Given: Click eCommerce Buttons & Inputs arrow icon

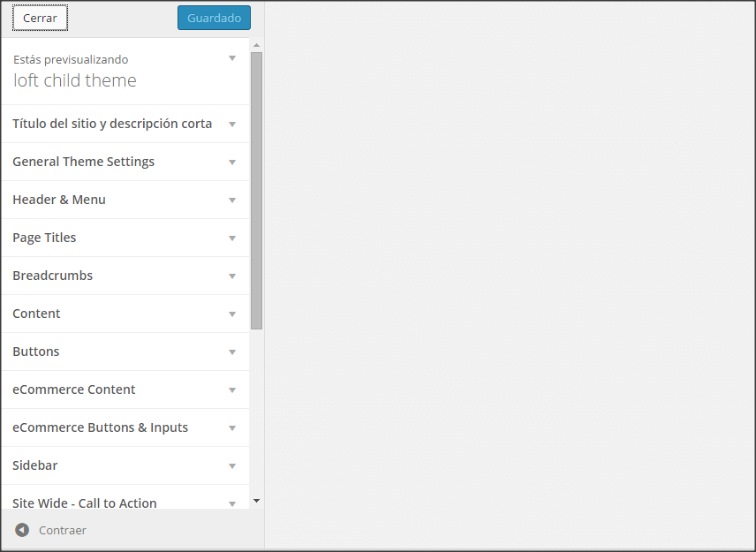Looking at the screenshot, I should 232,428.
